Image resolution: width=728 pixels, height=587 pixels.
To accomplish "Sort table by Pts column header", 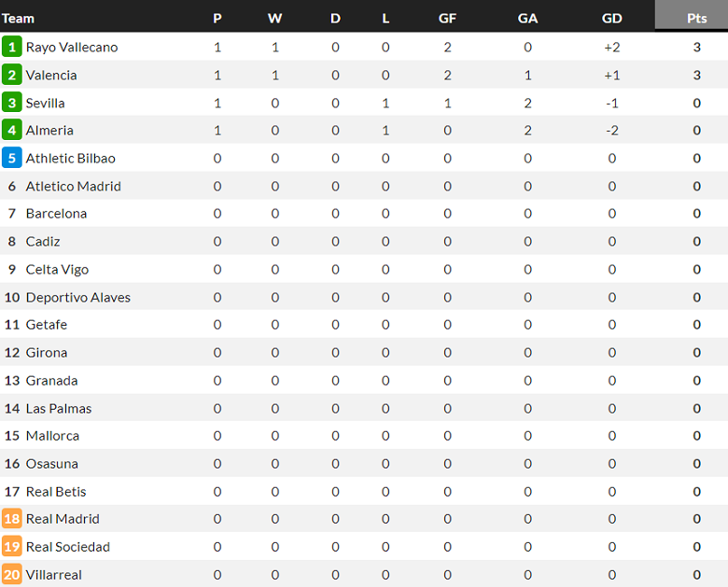I will click(696, 18).
